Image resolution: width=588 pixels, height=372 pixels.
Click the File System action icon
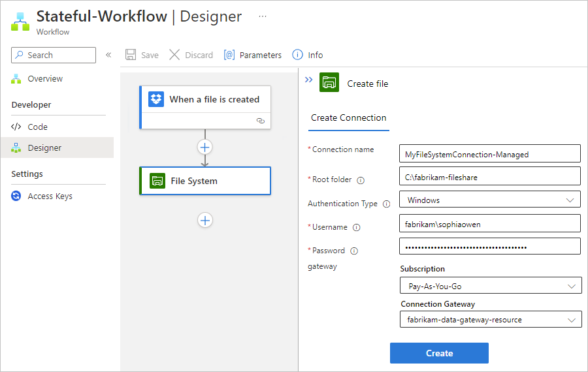coord(157,181)
